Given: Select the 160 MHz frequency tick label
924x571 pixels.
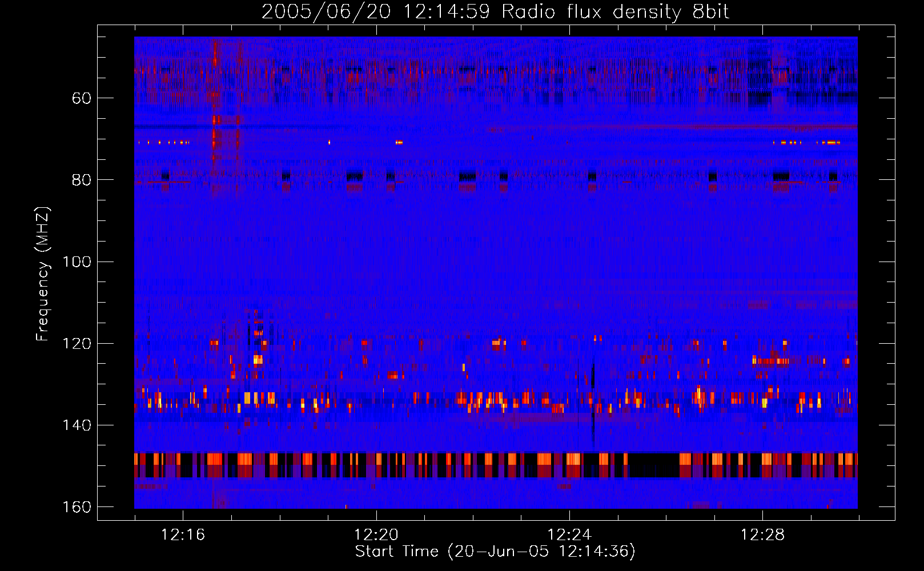Looking at the screenshot, I should pos(77,507).
